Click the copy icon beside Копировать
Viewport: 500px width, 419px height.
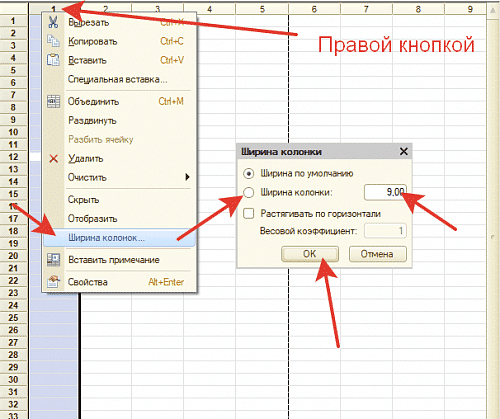click(53, 41)
